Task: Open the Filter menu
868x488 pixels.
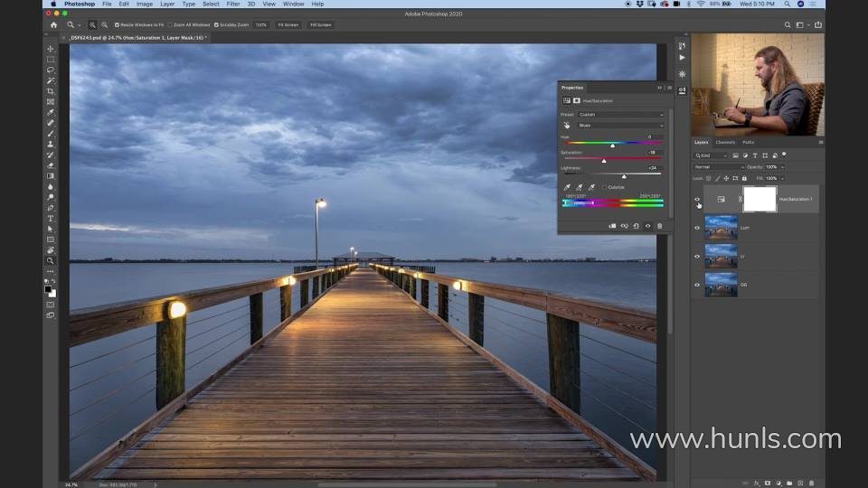Action: coord(233,4)
